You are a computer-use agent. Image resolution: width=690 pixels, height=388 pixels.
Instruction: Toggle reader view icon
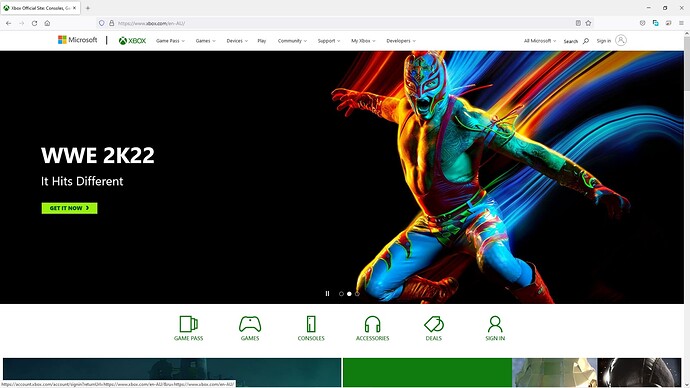click(578, 23)
